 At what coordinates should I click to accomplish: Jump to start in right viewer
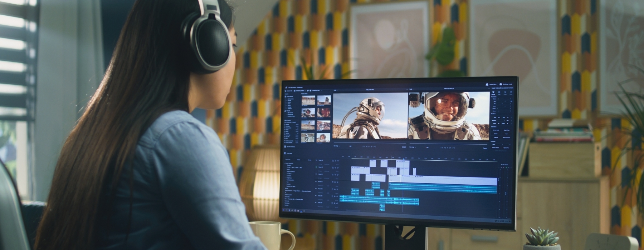click(441, 148)
